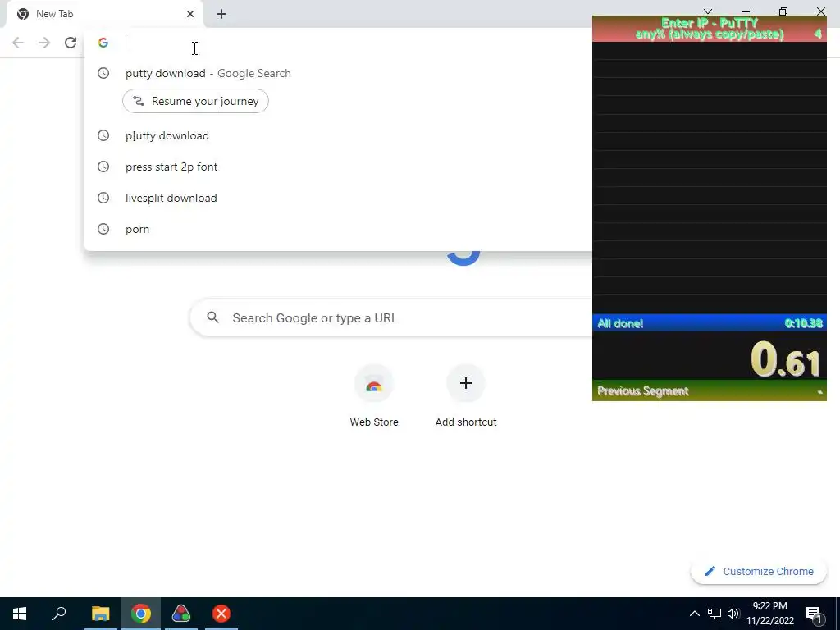Open the Windows Start menu
Screen dimensions: 840x630
pos(20,614)
